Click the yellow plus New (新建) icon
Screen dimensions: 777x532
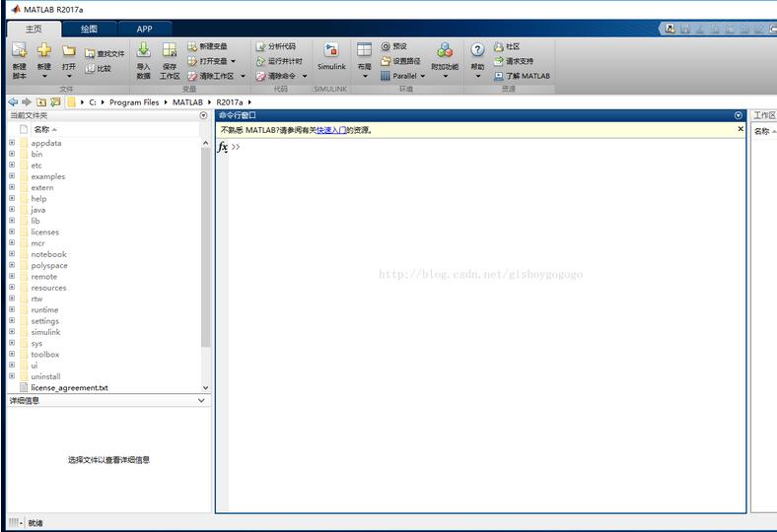44,49
